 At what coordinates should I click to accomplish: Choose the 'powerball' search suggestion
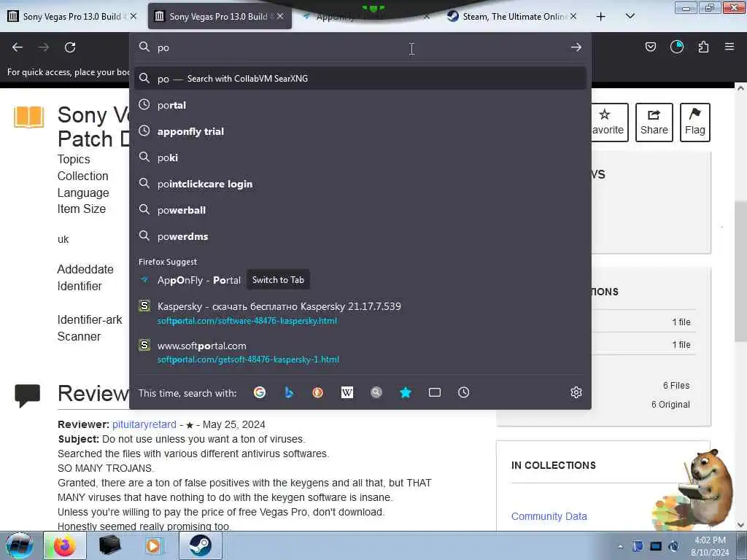360,210
